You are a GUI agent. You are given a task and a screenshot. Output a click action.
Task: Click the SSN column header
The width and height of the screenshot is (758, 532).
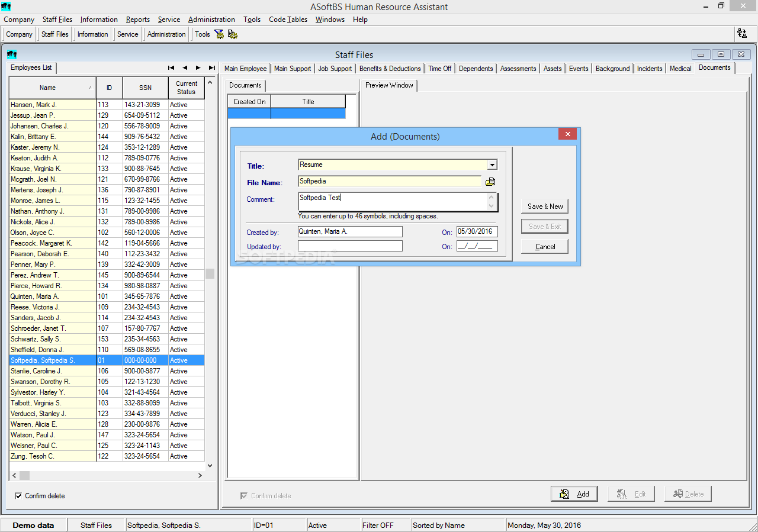(x=146, y=88)
